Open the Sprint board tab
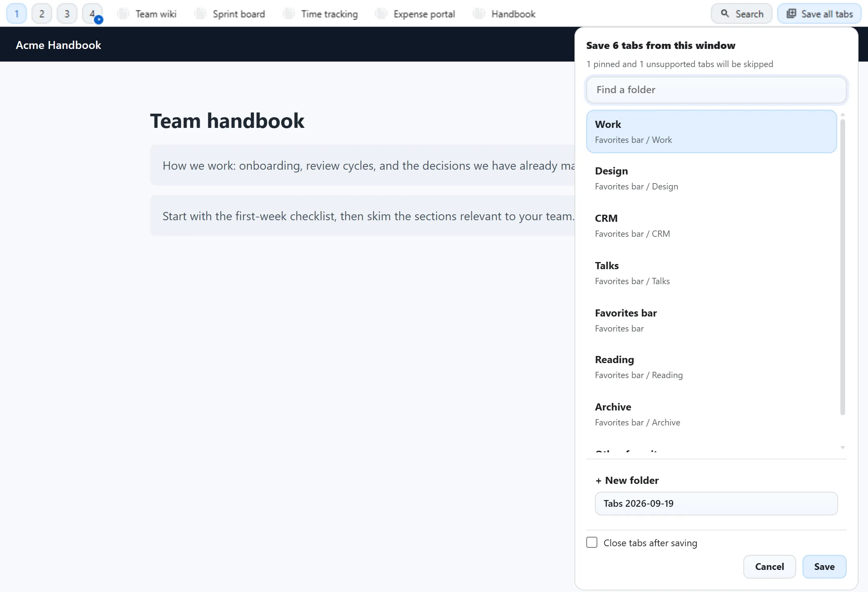This screenshot has width=868, height=592. 230,14
